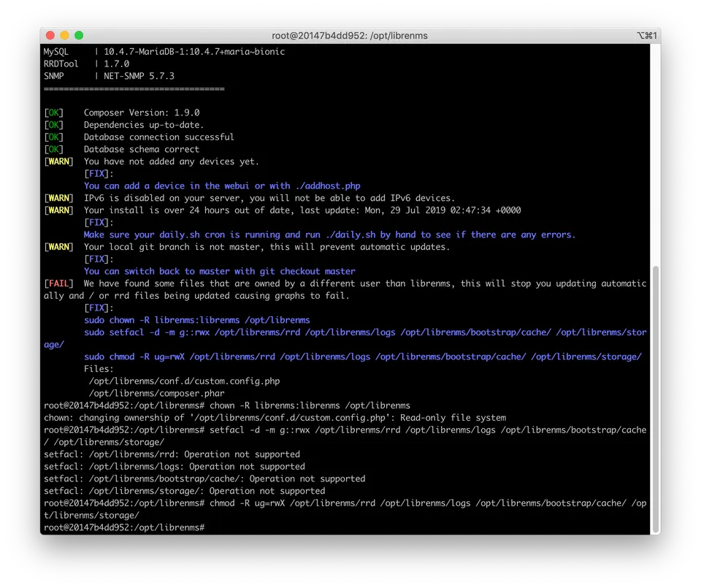Close the terminal window with the red button
The width and height of the screenshot is (701, 588).
click(x=50, y=35)
